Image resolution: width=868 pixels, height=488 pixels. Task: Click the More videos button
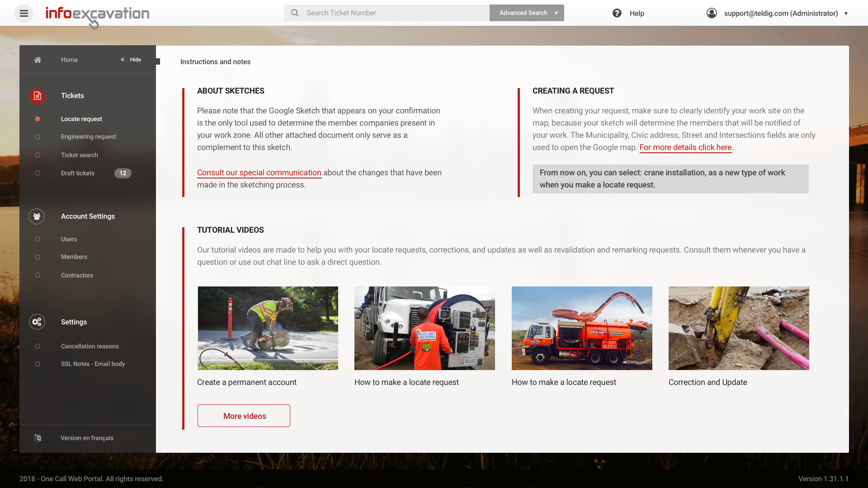point(244,416)
